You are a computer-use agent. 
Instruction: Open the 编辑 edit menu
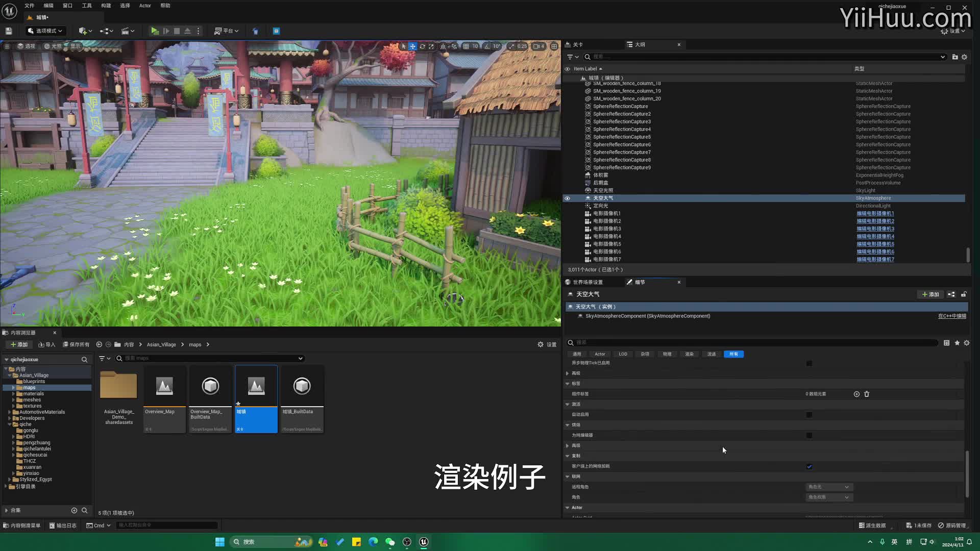coord(48,6)
